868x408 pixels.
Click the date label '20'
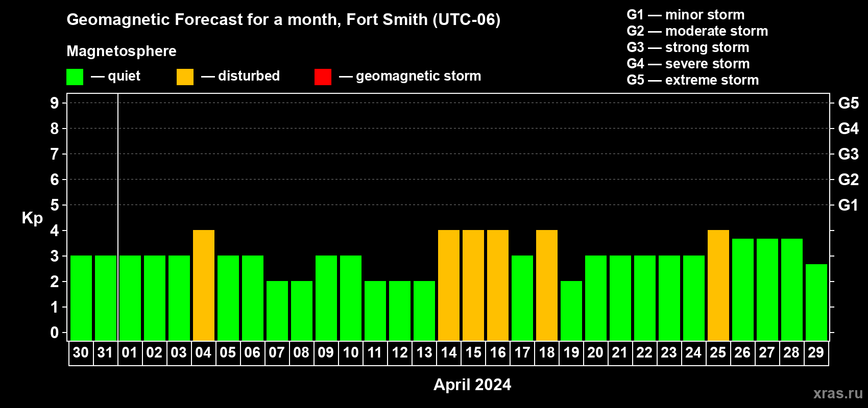pos(595,353)
